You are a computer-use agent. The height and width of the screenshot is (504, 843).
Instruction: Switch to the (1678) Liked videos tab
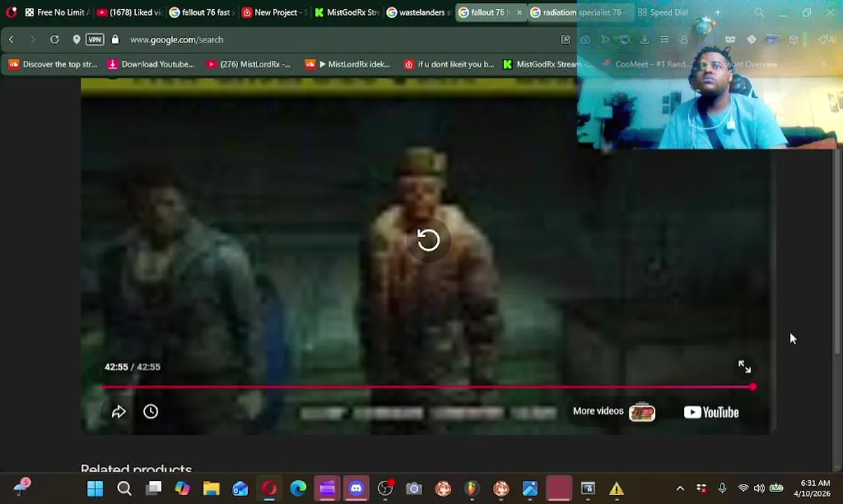pyautogui.click(x=129, y=13)
